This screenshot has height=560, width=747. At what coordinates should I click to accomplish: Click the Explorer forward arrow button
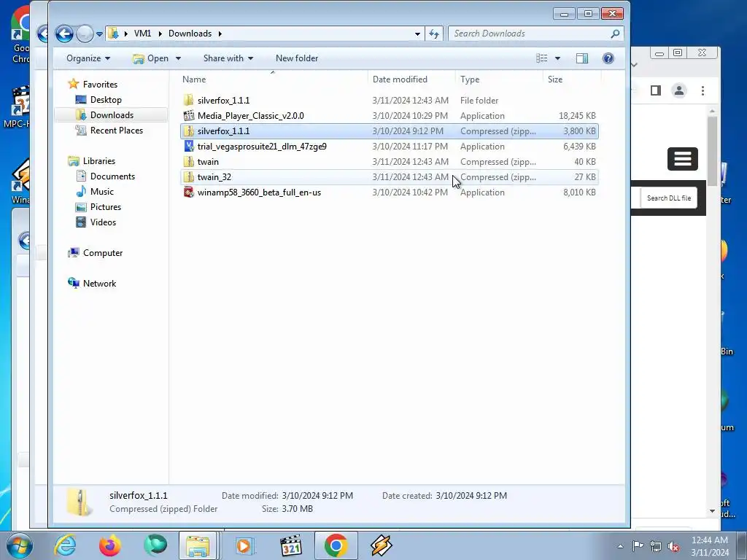click(85, 34)
